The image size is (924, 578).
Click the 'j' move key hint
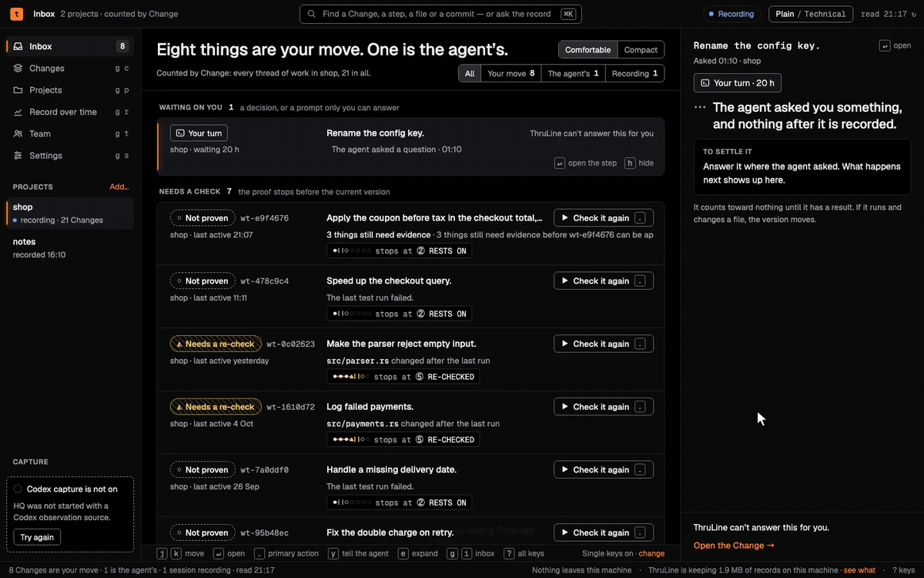coord(162,553)
